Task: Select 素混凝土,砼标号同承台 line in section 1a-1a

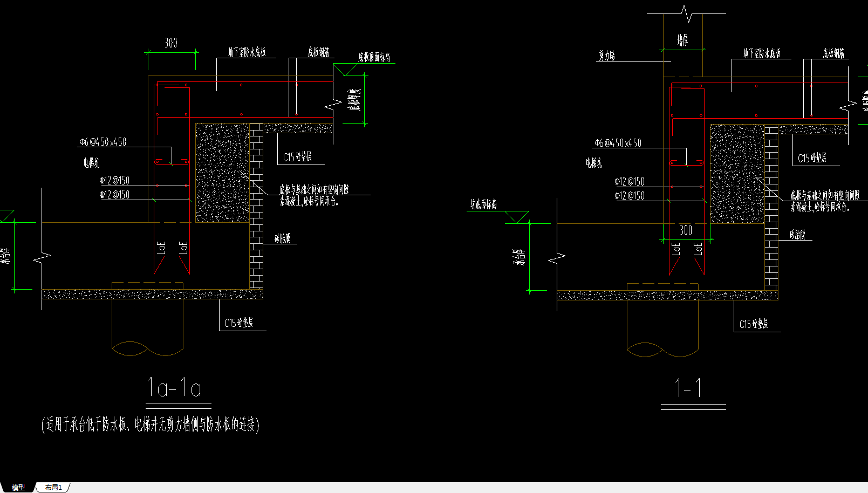Action: click(x=309, y=201)
